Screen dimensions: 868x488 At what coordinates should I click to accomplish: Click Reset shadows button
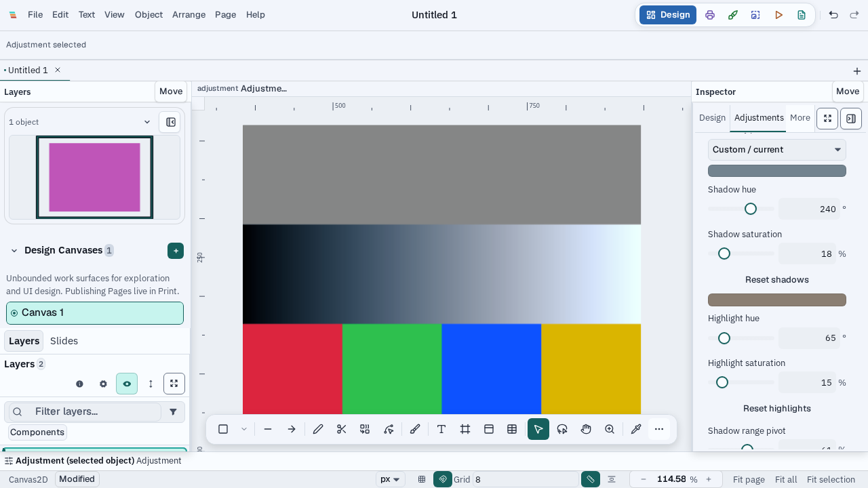click(x=777, y=280)
